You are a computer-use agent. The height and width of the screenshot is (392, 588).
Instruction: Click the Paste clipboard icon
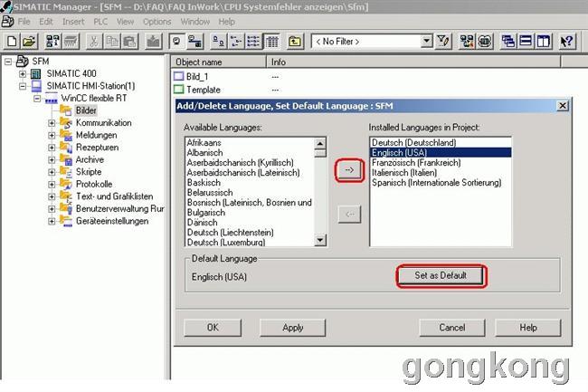129,42
